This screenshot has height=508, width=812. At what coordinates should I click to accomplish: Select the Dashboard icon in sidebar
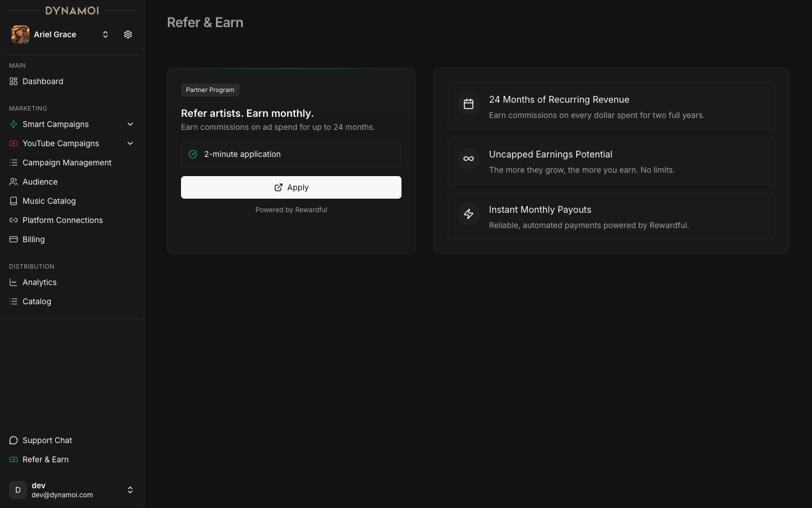(x=13, y=81)
